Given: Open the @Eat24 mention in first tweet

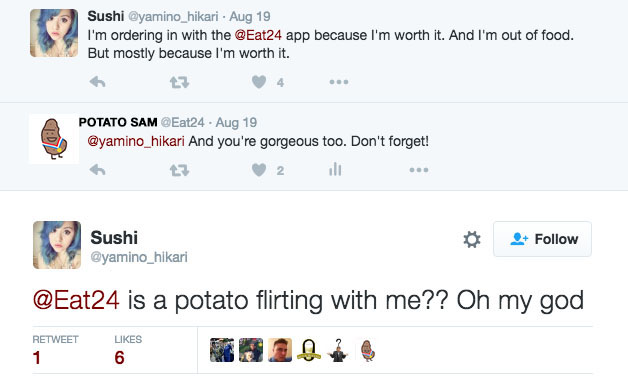Looking at the screenshot, I should click(x=258, y=35).
